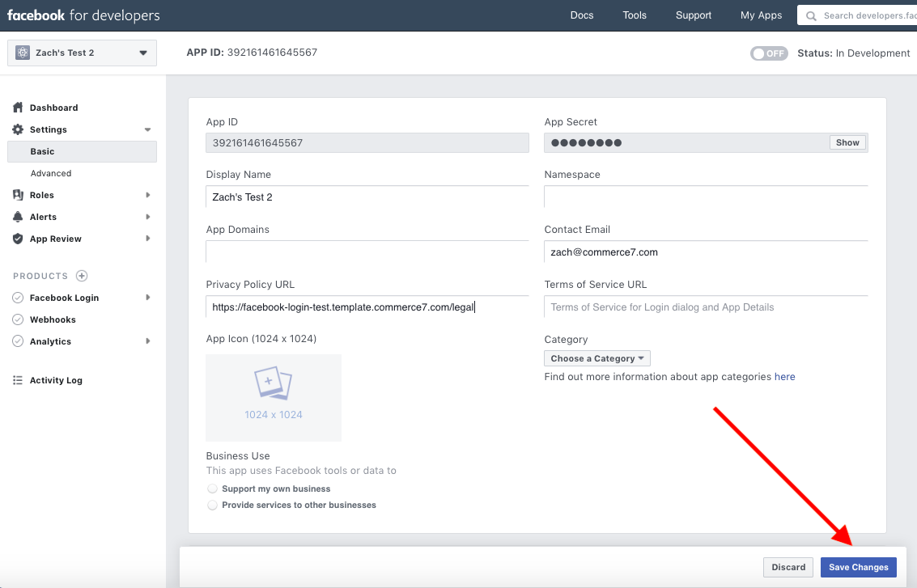917x588 pixels.
Task: Open My Apps menu
Action: click(x=761, y=15)
